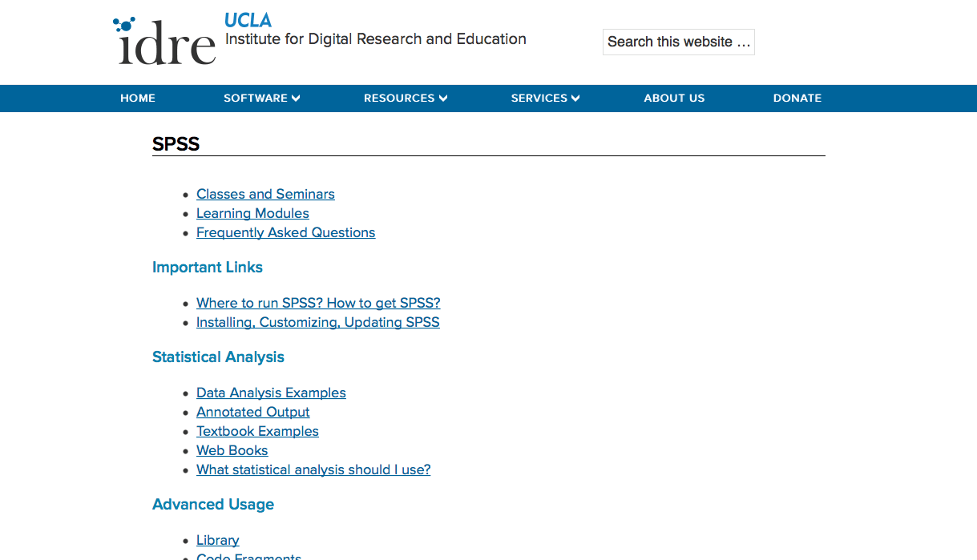Open the Library link
The width and height of the screenshot is (977, 560).
click(218, 540)
